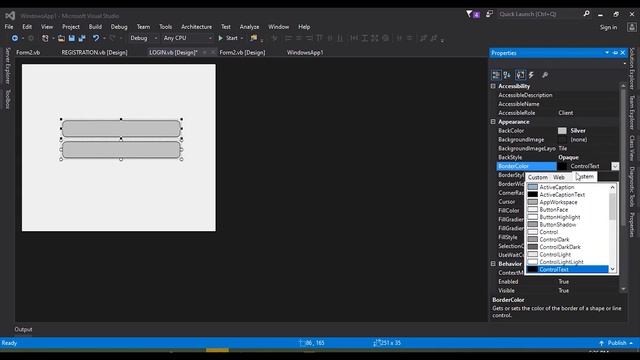
Task: Open the Architecture menu
Action: pos(196,27)
